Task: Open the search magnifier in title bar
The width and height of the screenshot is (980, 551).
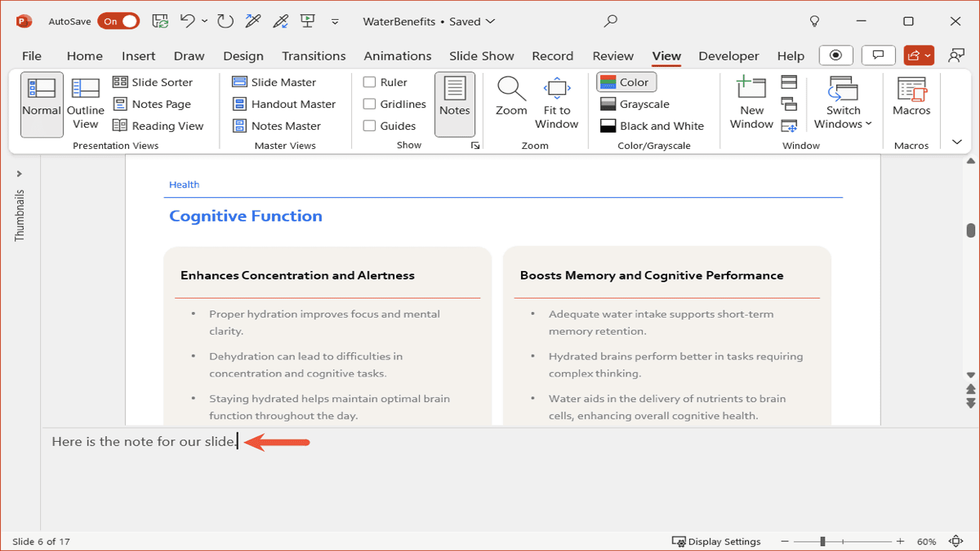Action: (610, 21)
